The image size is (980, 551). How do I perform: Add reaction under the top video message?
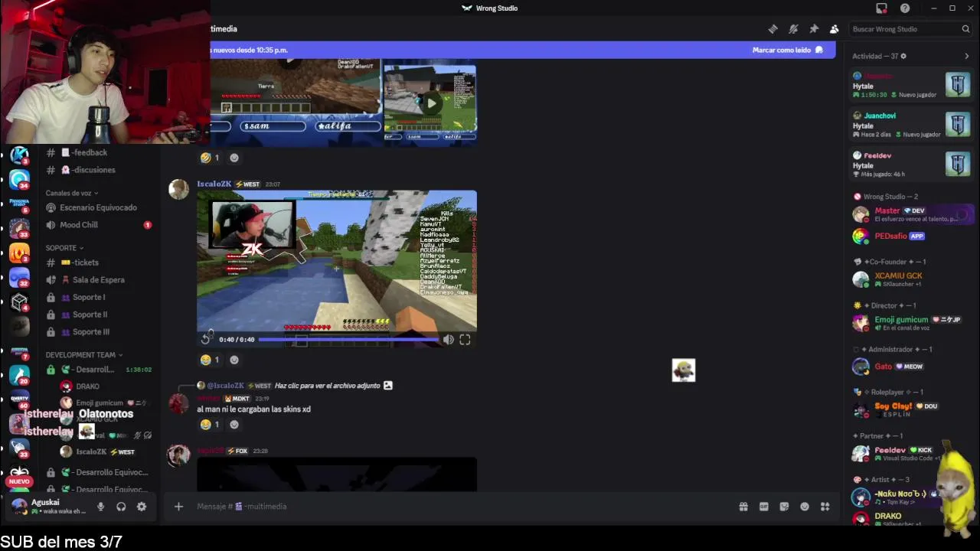[234, 158]
